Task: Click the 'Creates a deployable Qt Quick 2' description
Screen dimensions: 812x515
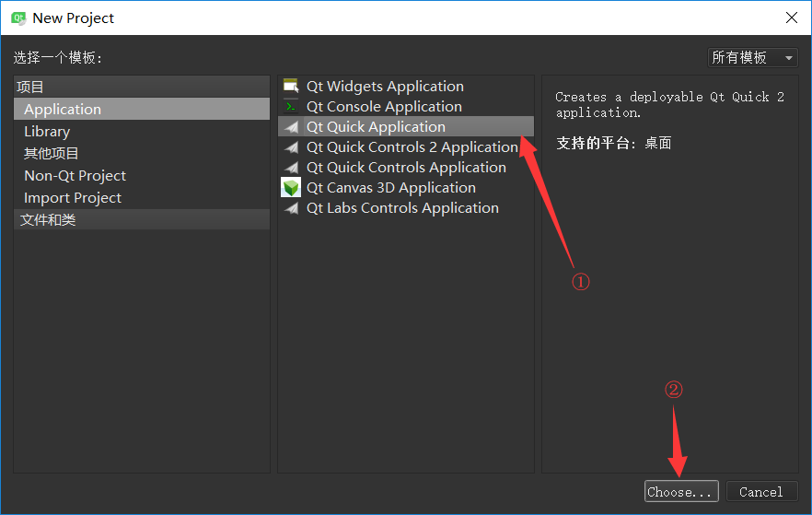Action: (669, 105)
